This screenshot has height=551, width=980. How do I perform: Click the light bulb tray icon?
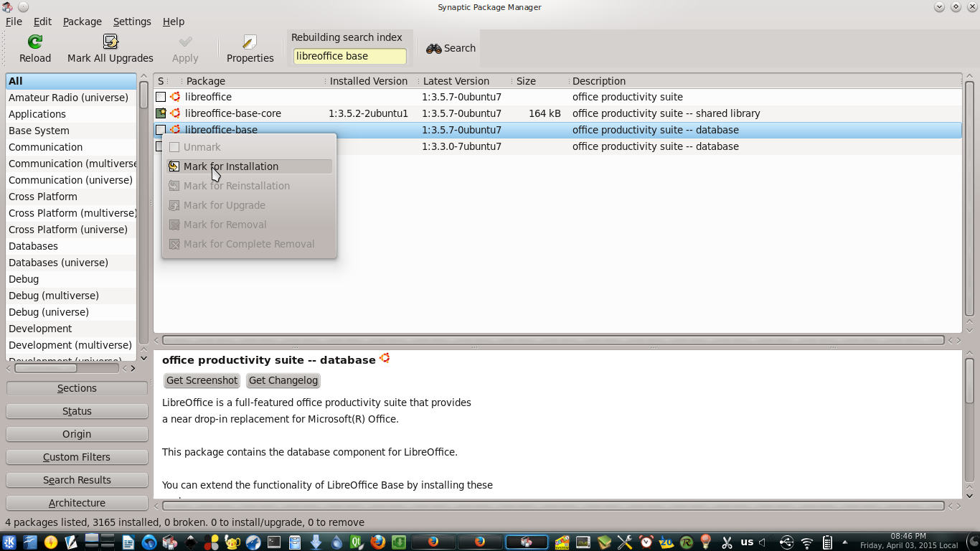pyautogui.click(x=705, y=542)
